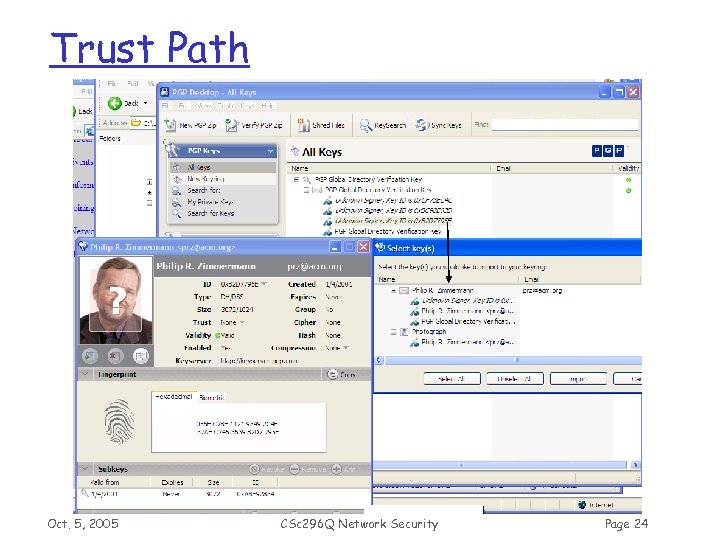
Task: Collapse top PGP Global Directory Verification Key row
Action: 296,180
